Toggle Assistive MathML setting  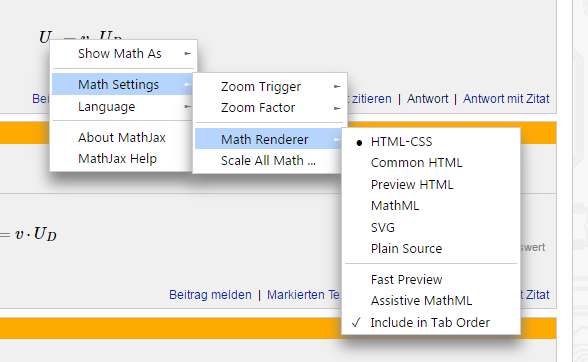430,300
